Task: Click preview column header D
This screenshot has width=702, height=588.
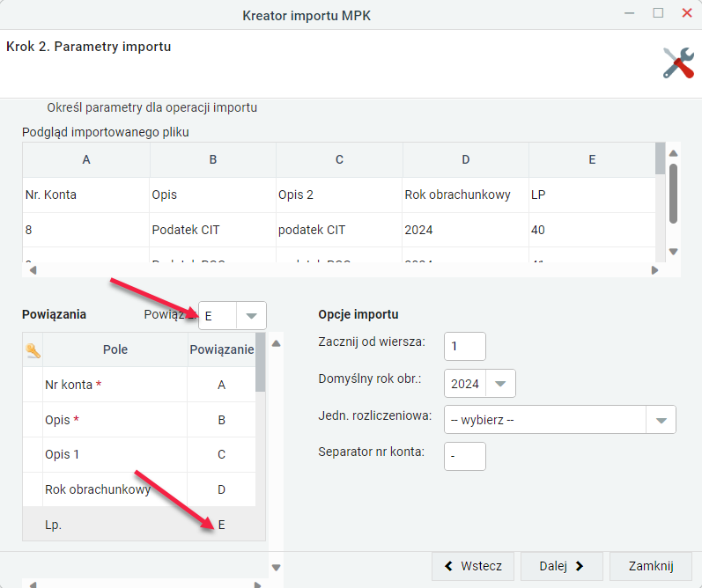Action: tap(466, 159)
